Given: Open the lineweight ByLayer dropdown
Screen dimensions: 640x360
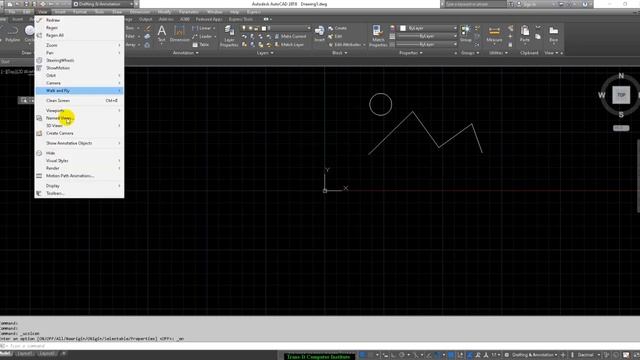Looking at the screenshot, I should click(x=427, y=36).
